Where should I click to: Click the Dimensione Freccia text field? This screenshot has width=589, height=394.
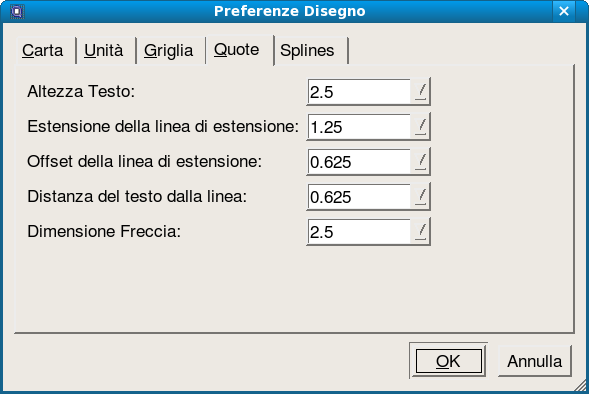pos(359,231)
